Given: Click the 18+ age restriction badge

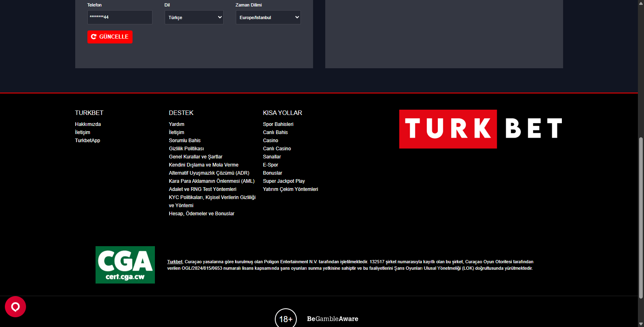Looking at the screenshot, I should coord(286,319).
